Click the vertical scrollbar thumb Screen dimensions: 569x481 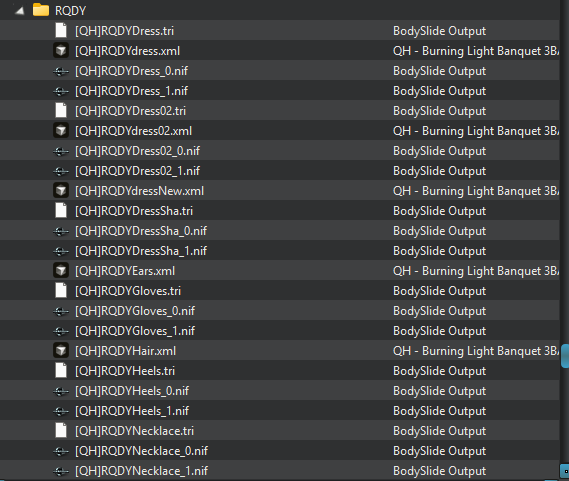click(x=565, y=356)
